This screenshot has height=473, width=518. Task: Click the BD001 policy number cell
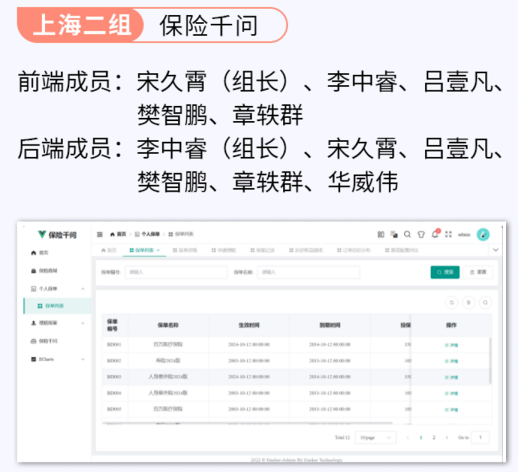(114, 345)
